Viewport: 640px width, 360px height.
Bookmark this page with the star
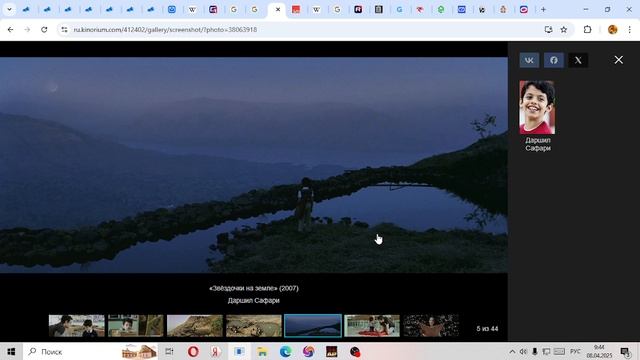tap(564, 29)
